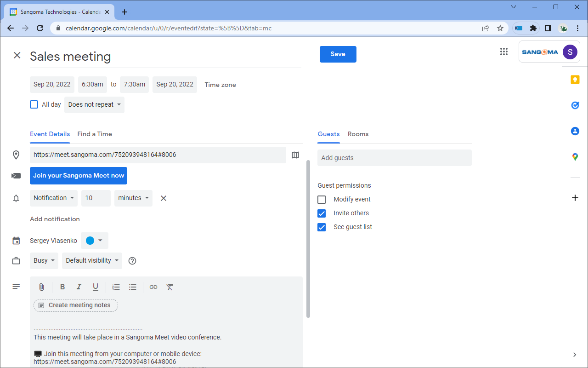Pick the 6:30am start time
588x368 pixels.
[92, 85]
